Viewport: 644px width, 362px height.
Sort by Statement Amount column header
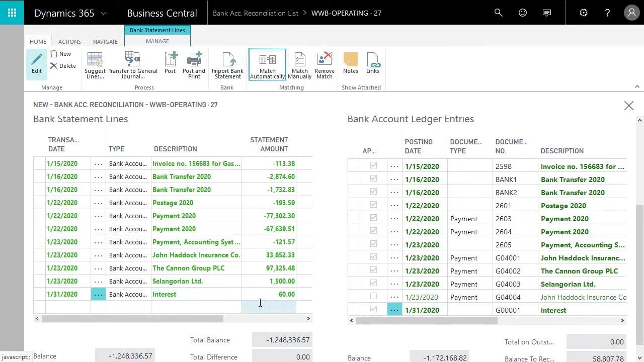tap(269, 144)
